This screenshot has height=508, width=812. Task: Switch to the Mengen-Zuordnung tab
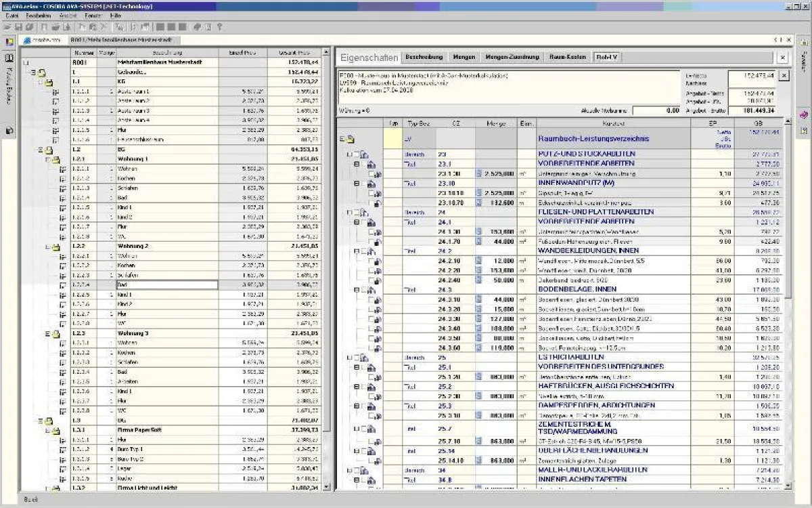pos(512,58)
